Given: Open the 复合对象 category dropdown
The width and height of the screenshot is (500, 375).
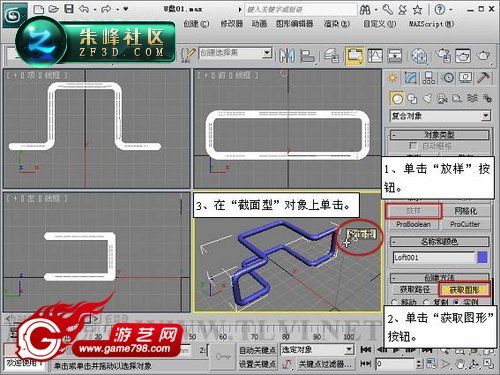Looking at the screenshot, I should tap(440, 116).
